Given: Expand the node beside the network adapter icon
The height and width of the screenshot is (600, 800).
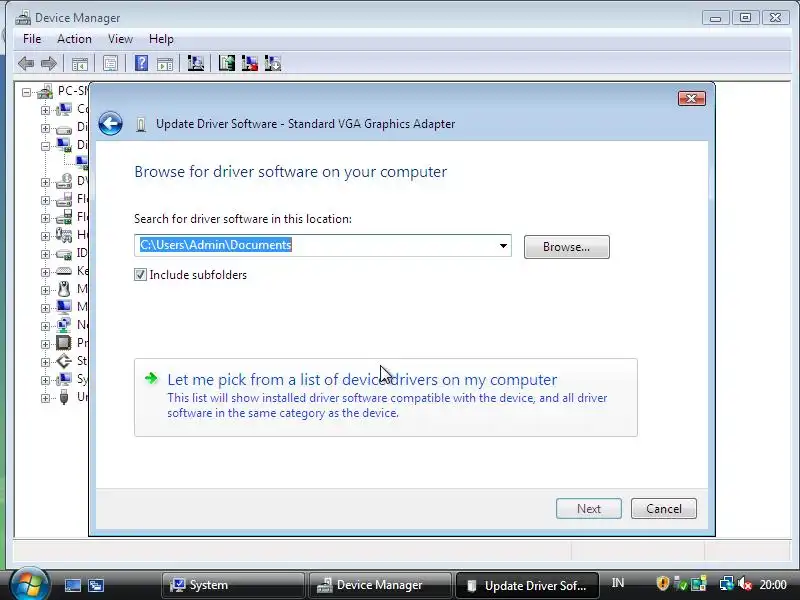Looking at the screenshot, I should pyautogui.click(x=45, y=326).
